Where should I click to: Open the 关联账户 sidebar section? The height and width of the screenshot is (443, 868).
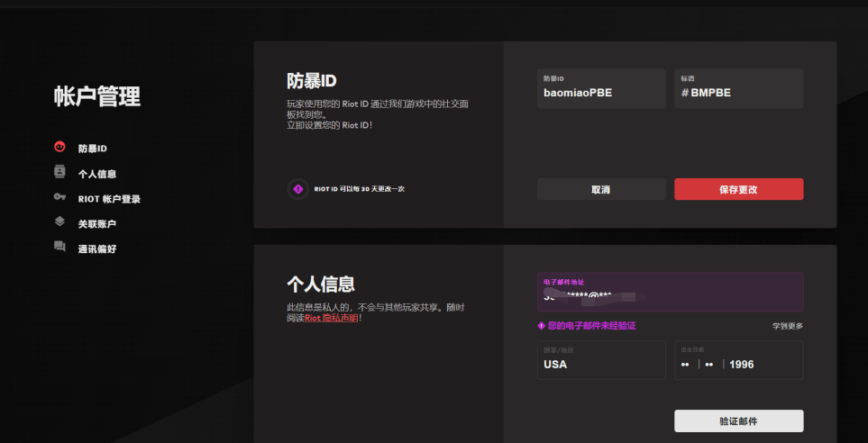pyautogui.click(x=97, y=224)
